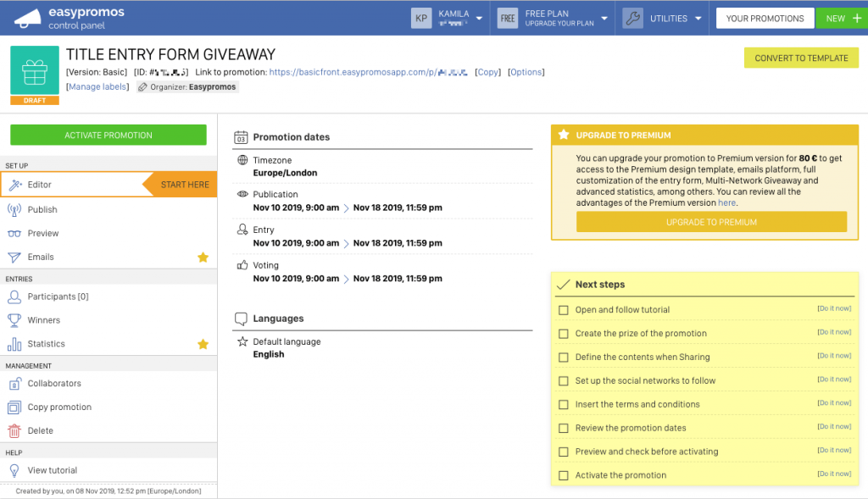
Task: Click the Start Here orange arrow tag
Action: (180, 185)
